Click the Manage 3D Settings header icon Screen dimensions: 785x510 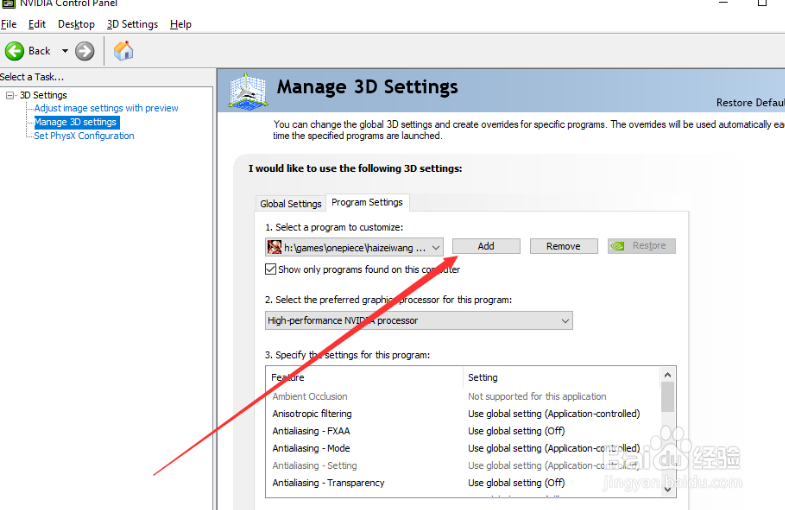pos(248,91)
